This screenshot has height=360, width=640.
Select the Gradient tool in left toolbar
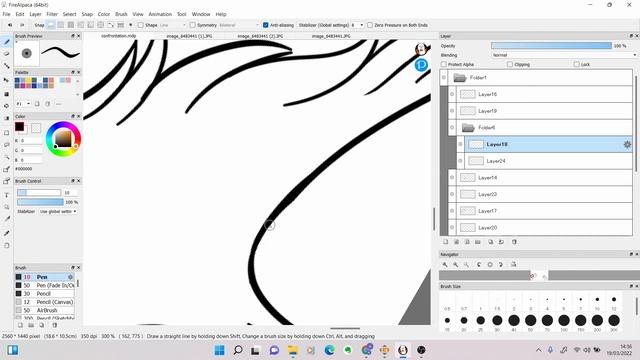7,118
